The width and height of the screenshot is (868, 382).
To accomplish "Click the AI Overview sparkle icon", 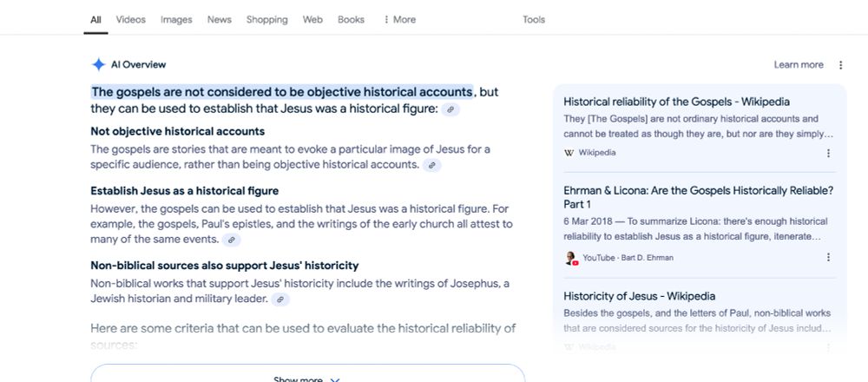I will pos(99,65).
